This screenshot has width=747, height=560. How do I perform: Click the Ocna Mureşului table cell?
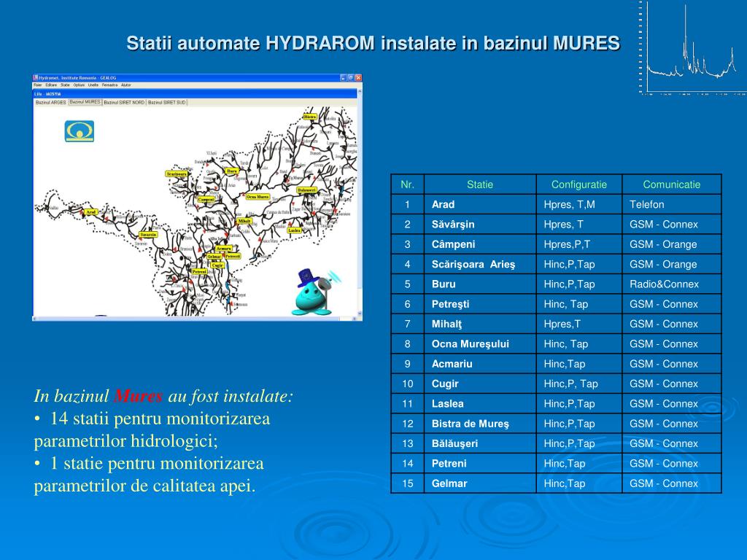[480, 344]
